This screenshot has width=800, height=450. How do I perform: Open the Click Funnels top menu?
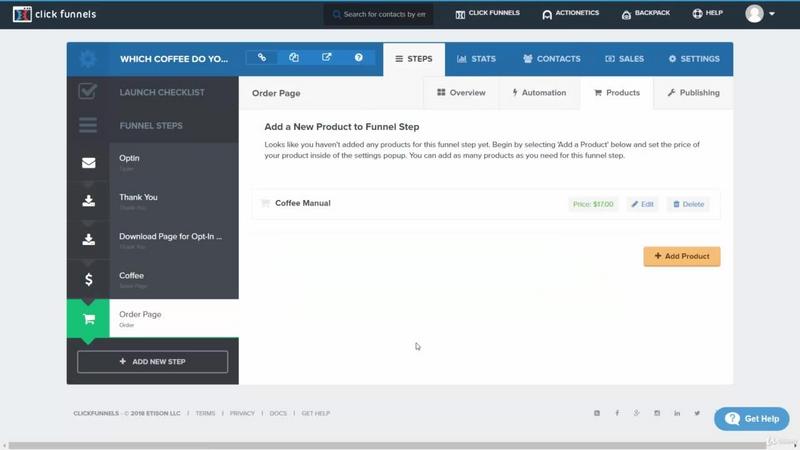tap(487, 14)
